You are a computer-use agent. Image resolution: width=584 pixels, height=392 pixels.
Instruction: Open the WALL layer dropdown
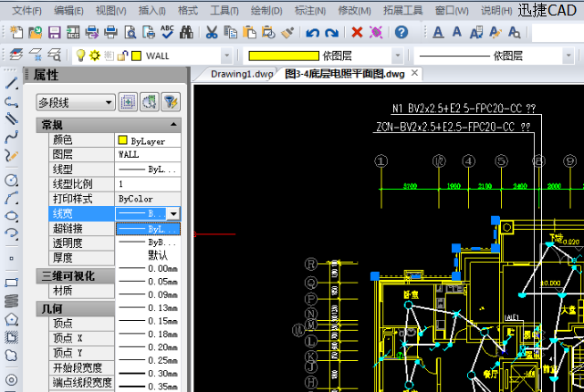tap(226, 56)
